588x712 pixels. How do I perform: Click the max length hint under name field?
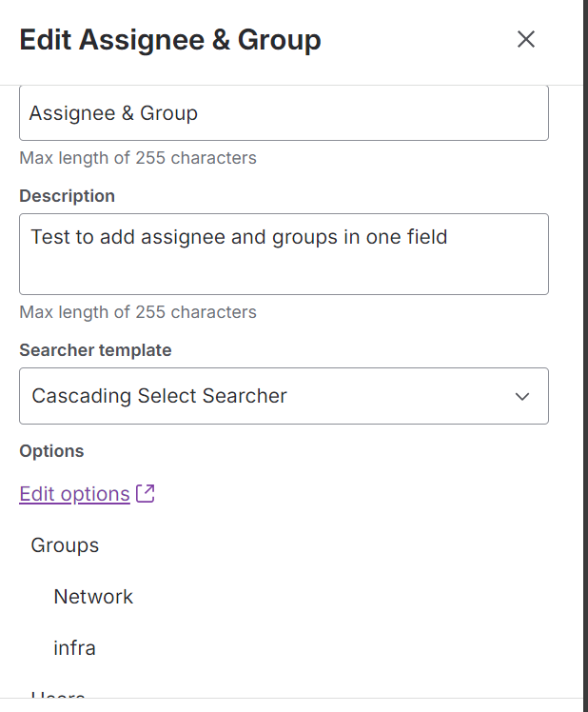tap(138, 158)
